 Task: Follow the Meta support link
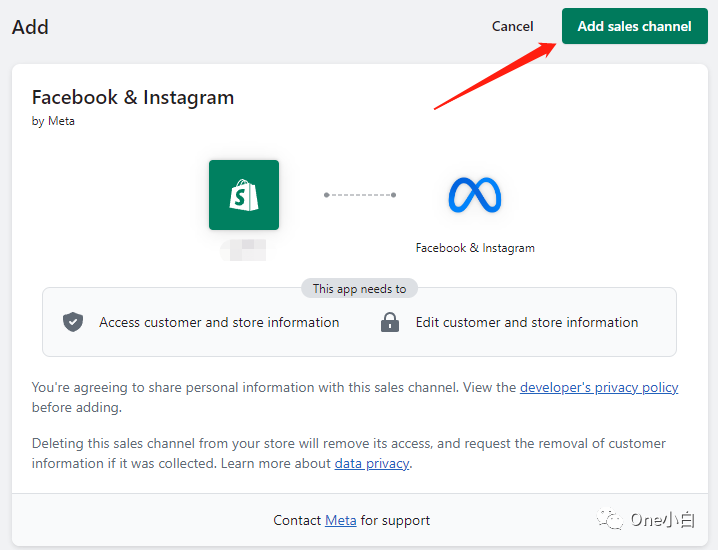[340, 520]
